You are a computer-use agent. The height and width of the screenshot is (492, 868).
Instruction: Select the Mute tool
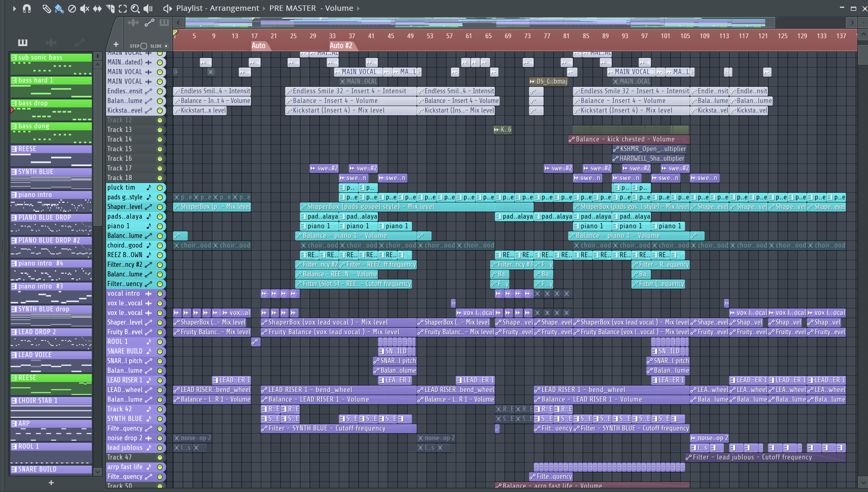pos(84,8)
